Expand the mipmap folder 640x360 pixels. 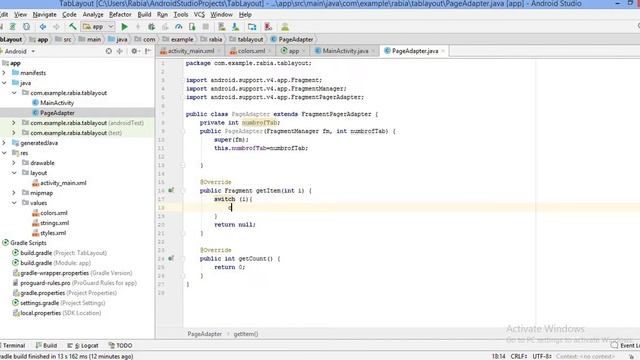[x=14, y=193]
